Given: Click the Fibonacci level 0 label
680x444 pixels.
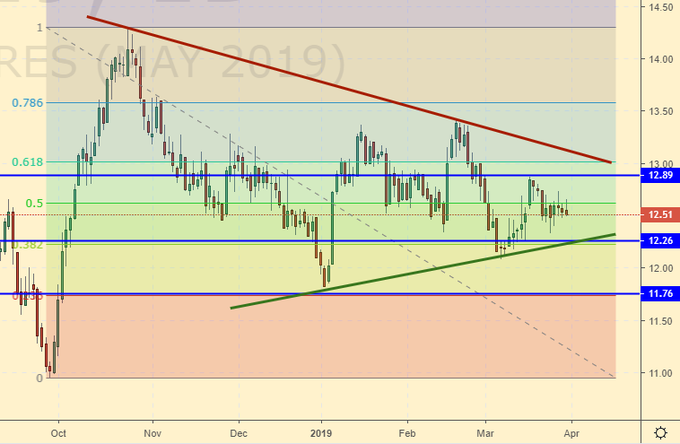Looking at the screenshot, I should pyautogui.click(x=40, y=378).
